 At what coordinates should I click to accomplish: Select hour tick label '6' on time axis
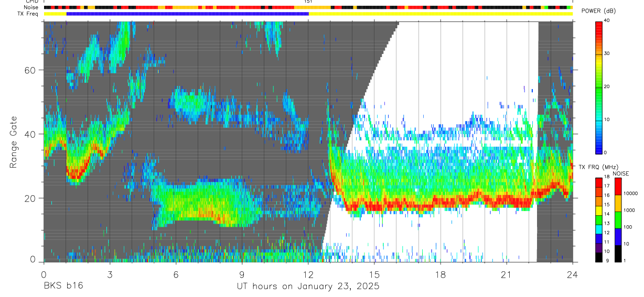coord(176,274)
